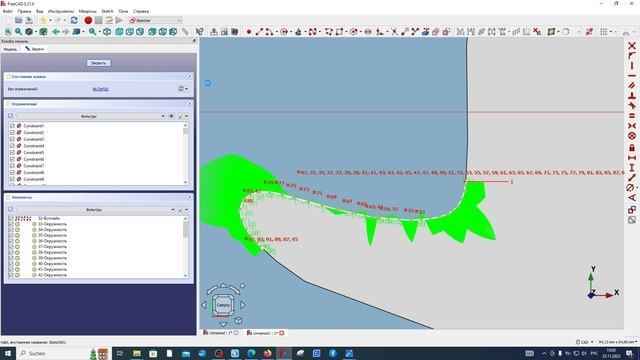The image size is (640, 360).
Task: Switch to the Tasks tab in combo panel
Action: (35, 49)
